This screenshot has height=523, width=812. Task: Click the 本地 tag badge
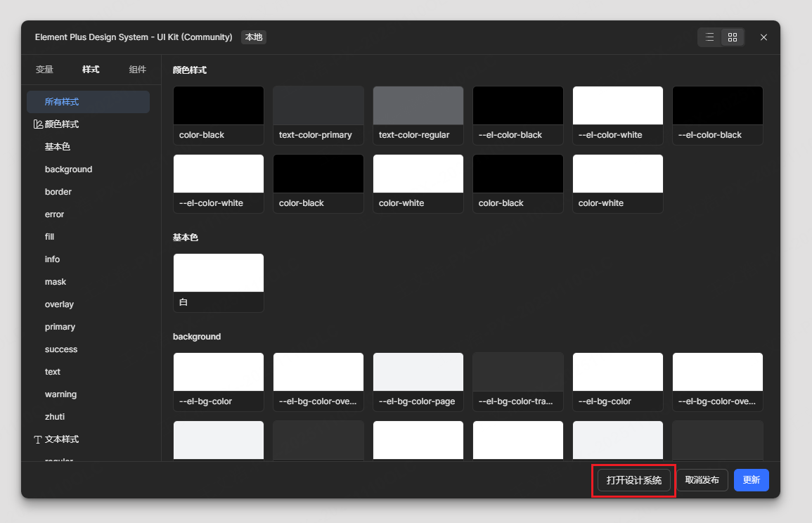253,37
